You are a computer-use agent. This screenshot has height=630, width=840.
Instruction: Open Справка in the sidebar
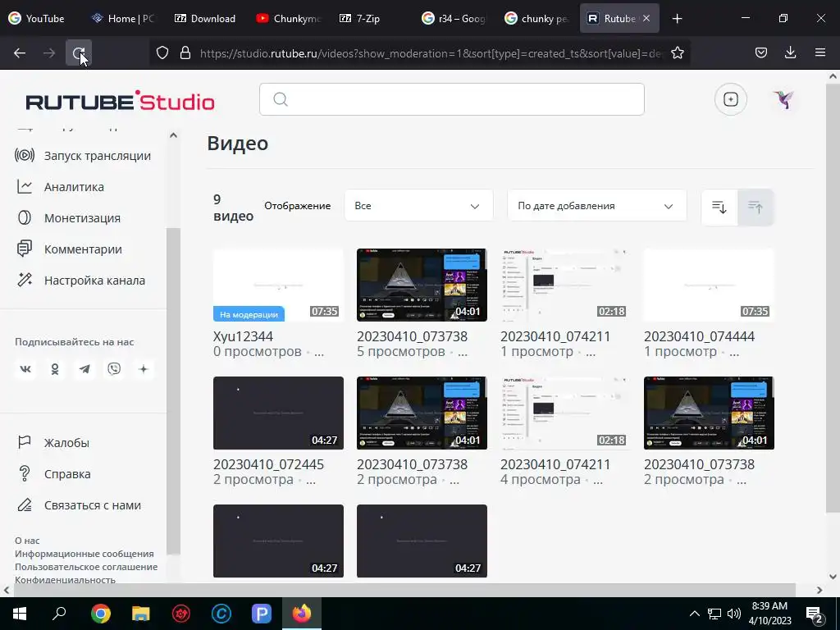coord(53,474)
